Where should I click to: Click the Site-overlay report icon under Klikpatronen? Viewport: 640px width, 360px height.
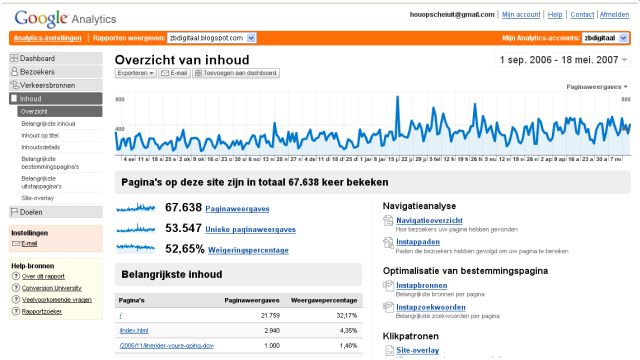[x=389, y=351]
